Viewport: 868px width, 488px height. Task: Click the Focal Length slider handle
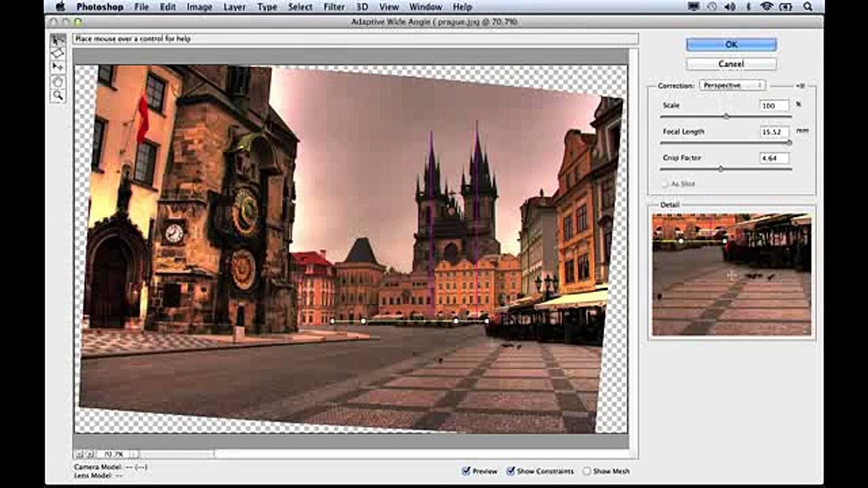[789, 142]
